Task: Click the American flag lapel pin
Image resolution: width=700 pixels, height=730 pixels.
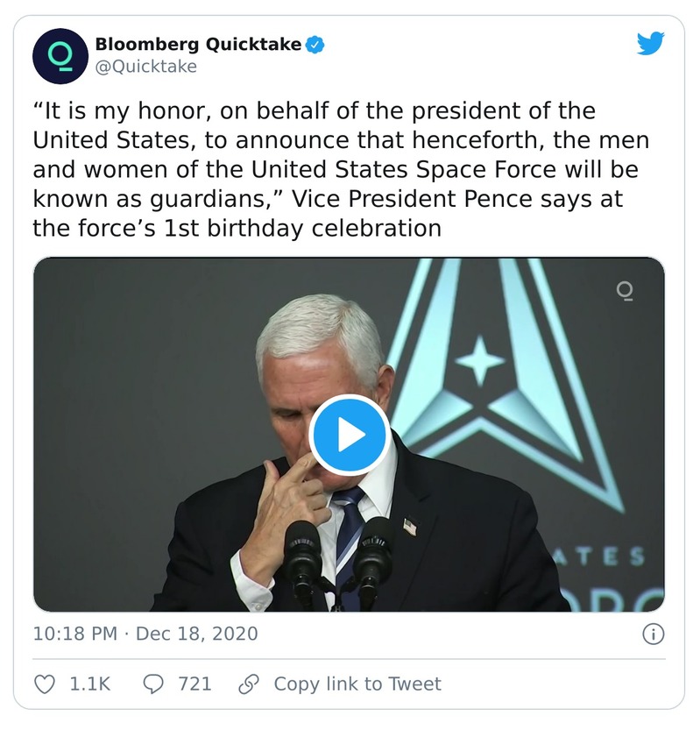Action: tap(409, 526)
